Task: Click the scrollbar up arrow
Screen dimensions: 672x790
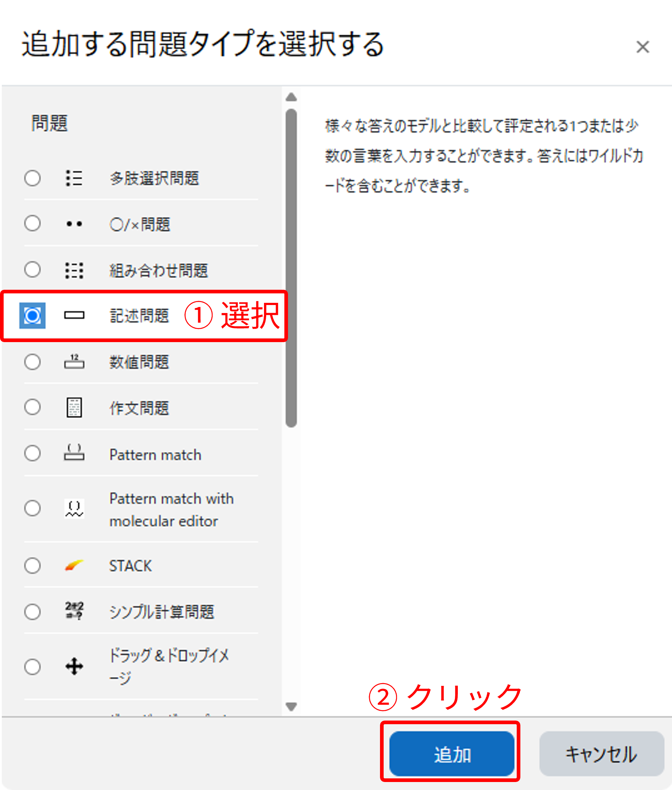Action: 291,97
